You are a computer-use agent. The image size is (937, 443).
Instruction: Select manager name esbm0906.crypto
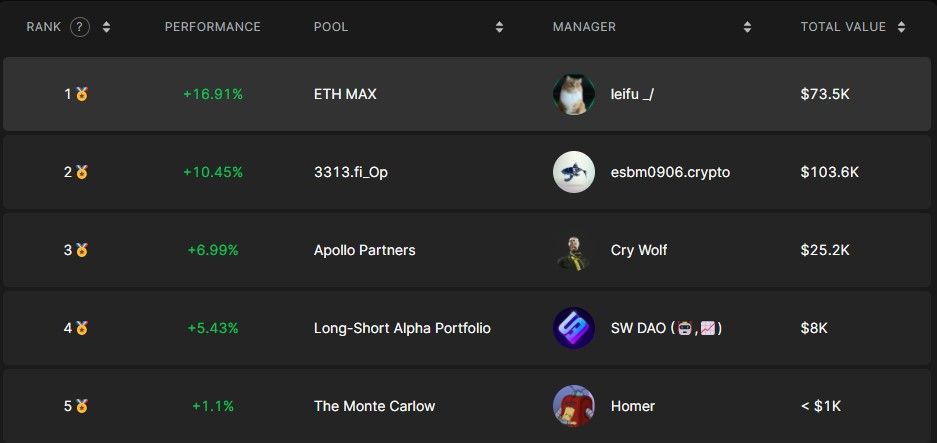click(x=670, y=172)
